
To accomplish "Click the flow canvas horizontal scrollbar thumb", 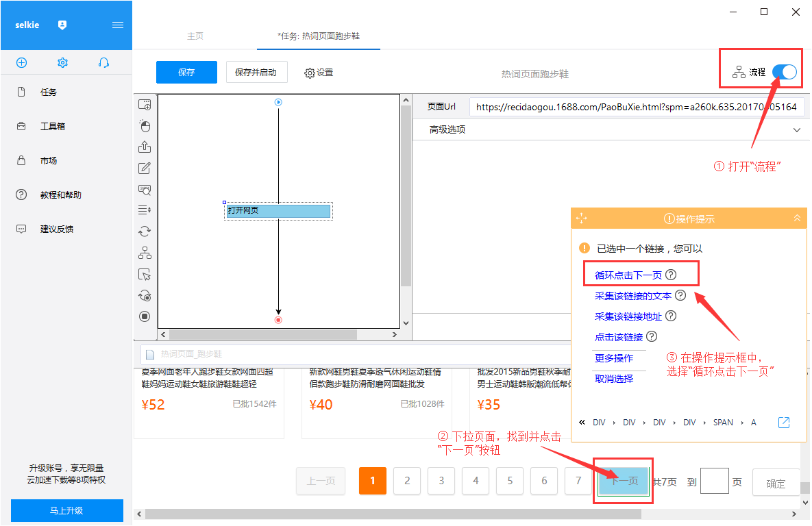I will coord(262,334).
